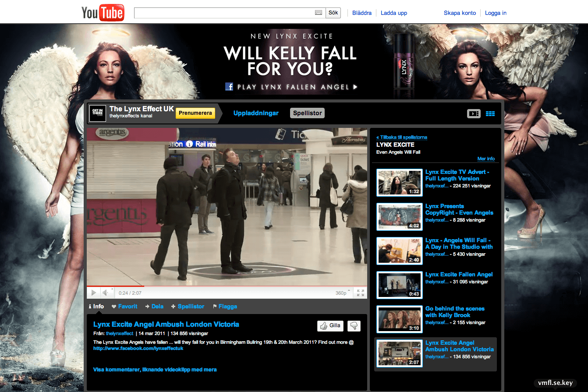Open the on-screen keyboard icon in search box
The image size is (588, 392).
[x=319, y=13]
